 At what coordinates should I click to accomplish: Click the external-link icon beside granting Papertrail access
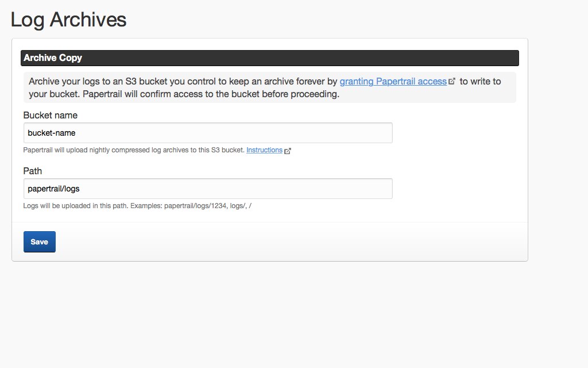(452, 81)
